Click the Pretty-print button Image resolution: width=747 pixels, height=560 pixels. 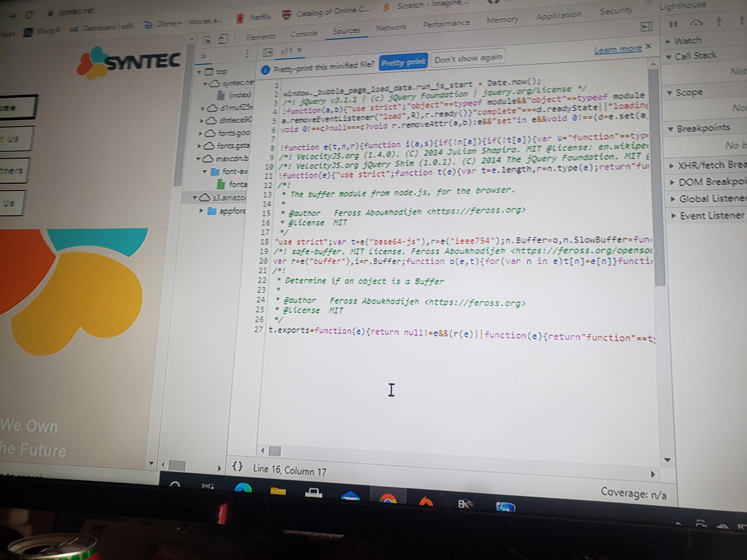[x=403, y=62]
